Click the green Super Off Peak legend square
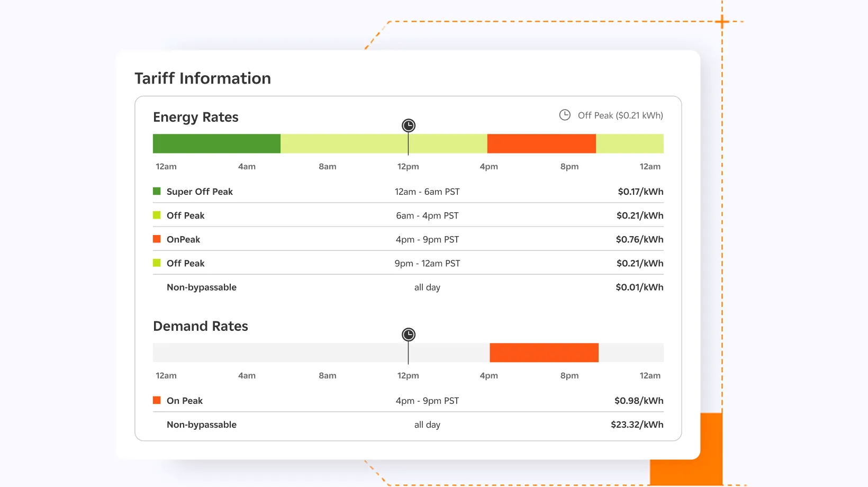 pos(157,191)
